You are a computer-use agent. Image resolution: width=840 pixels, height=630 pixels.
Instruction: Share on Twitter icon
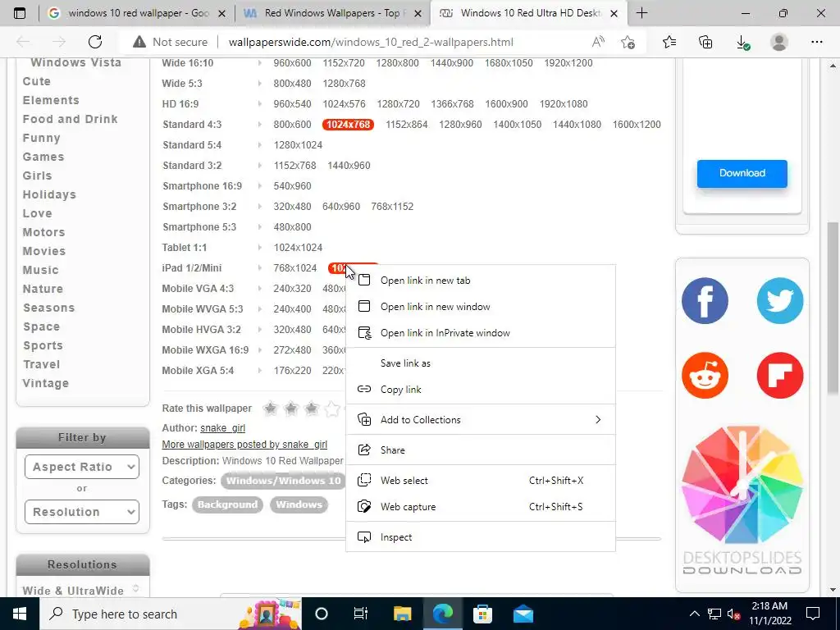coord(780,300)
